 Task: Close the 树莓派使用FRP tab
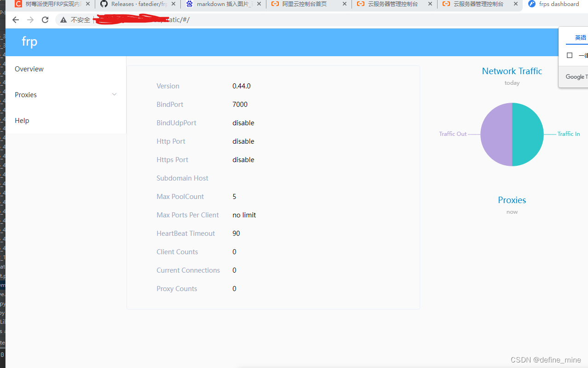point(87,4)
